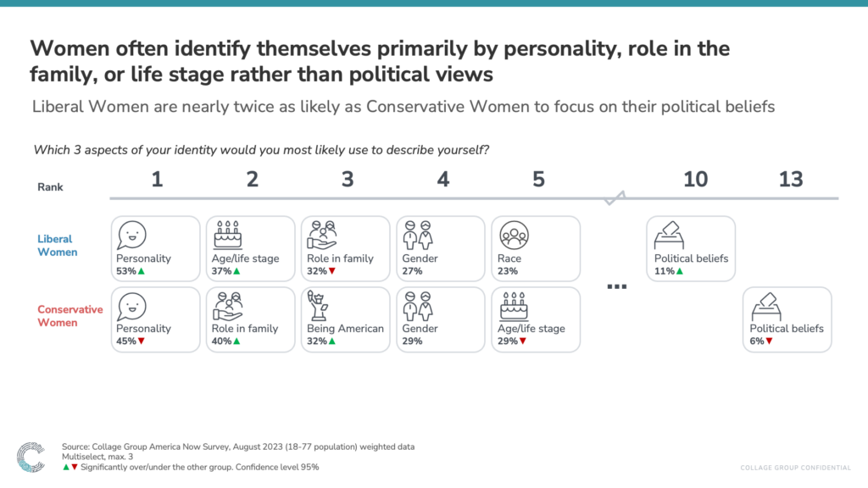Select the Liberal Women row label
Image resolution: width=868 pixels, height=488 pixels.
tap(58, 246)
